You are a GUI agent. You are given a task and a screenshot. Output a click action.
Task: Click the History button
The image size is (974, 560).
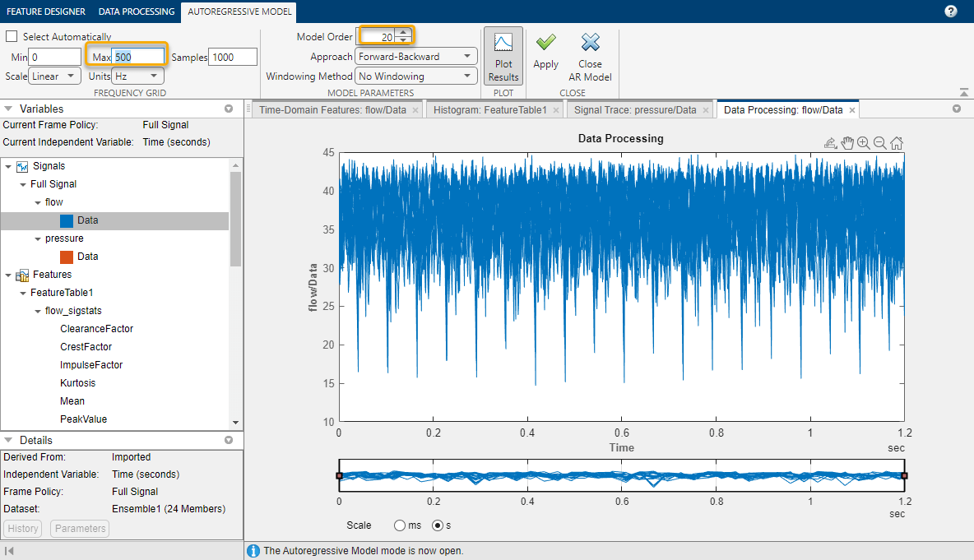pyautogui.click(x=23, y=529)
